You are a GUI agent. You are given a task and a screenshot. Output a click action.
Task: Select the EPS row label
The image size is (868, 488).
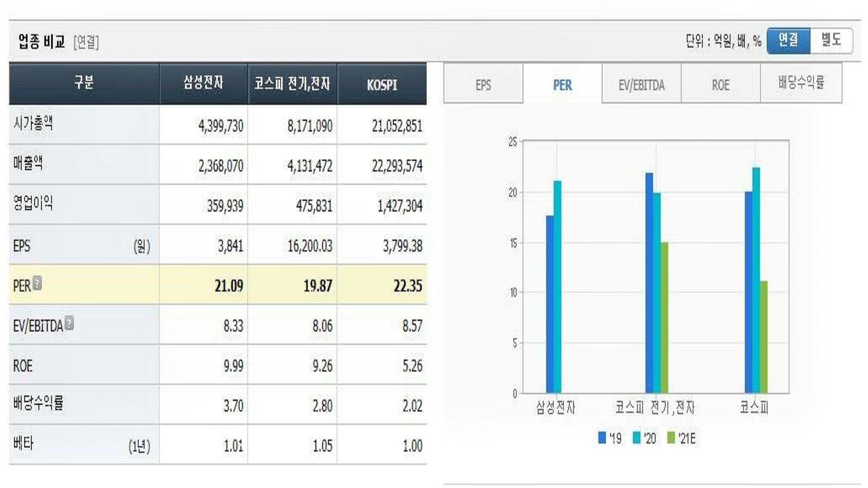pyautogui.click(x=22, y=246)
